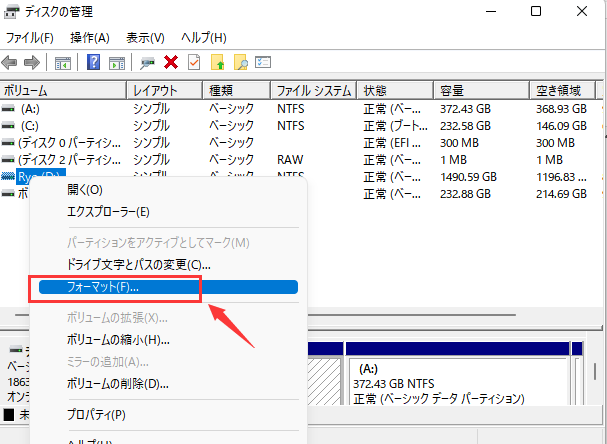This screenshot has width=607, height=444.
Task: Open プロパティ(P) from the context menu
Action: tap(96, 415)
